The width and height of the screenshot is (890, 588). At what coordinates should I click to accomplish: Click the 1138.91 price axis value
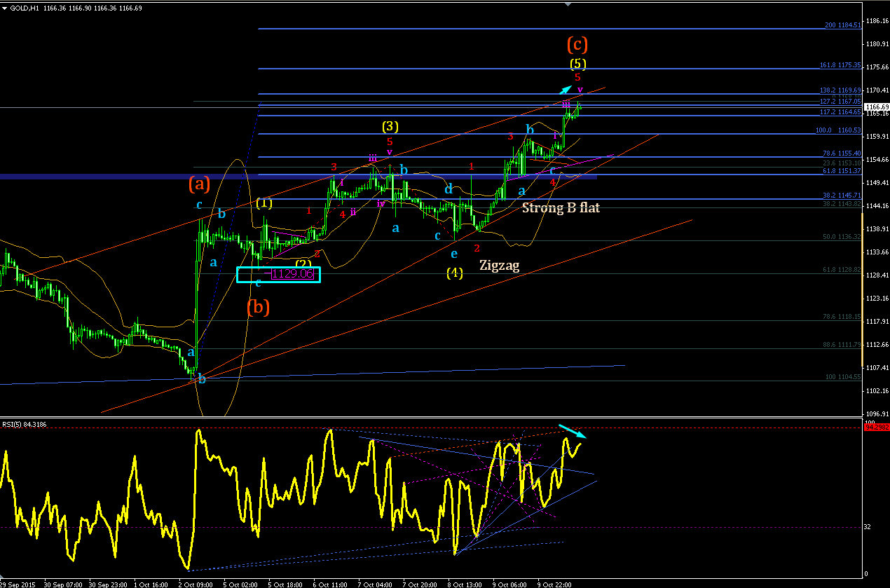(x=877, y=228)
